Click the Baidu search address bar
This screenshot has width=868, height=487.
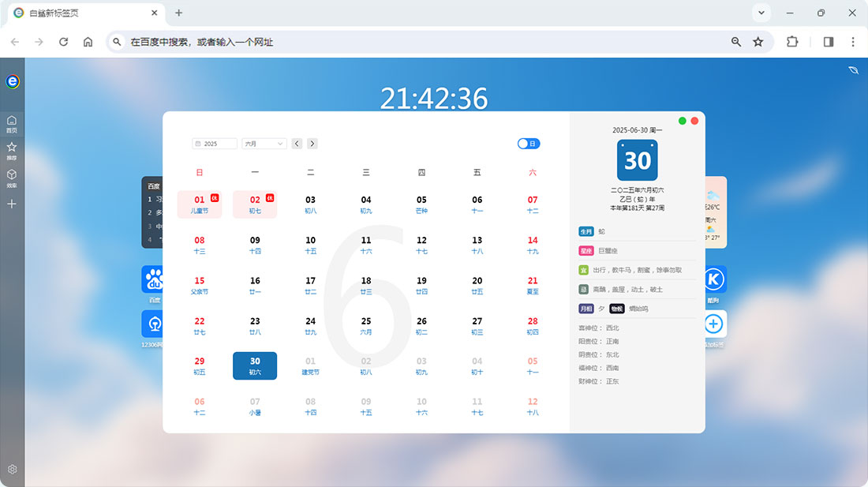coord(316,41)
